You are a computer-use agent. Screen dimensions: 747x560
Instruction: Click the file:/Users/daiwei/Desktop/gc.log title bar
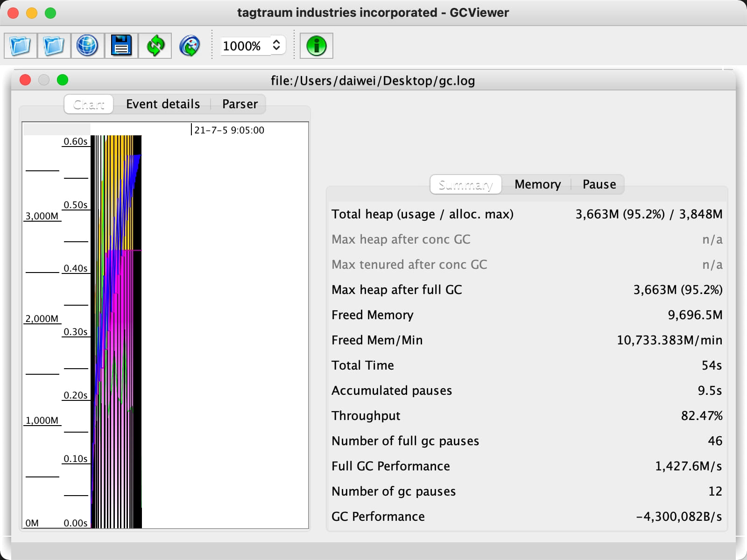[x=373, y=80]
